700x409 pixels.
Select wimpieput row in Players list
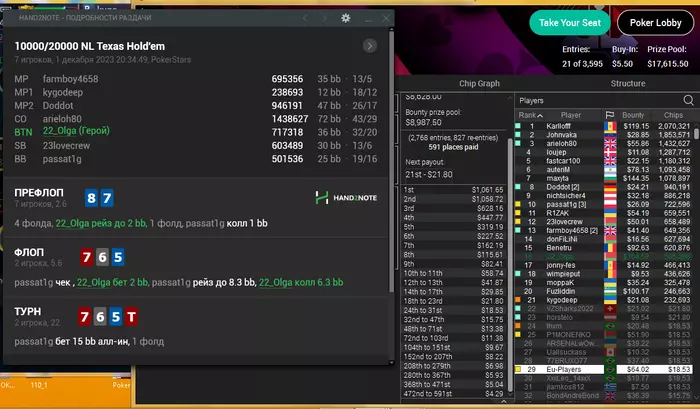(603, 274)
